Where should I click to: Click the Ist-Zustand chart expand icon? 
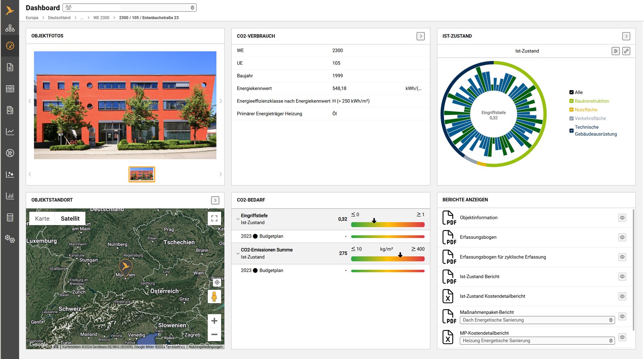[x=626, y=51]
